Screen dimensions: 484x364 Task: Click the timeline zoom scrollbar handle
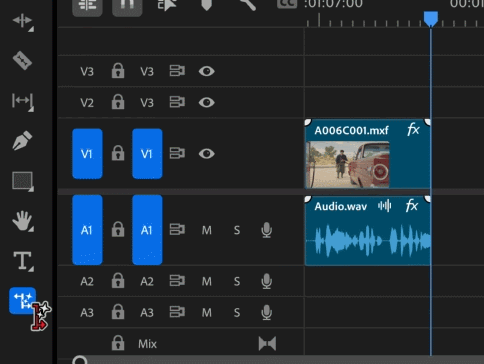tap(80, 360)
